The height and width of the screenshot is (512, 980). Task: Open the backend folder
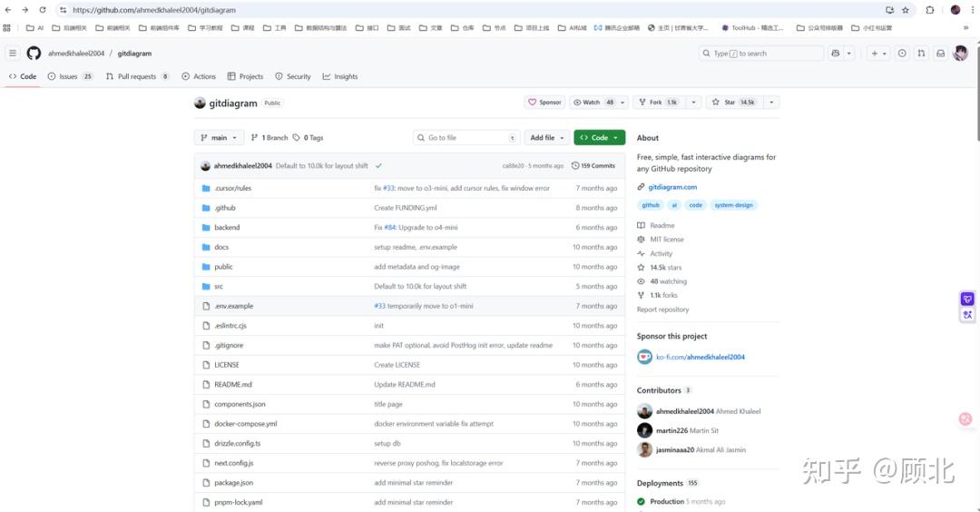[x=227, y=228]
